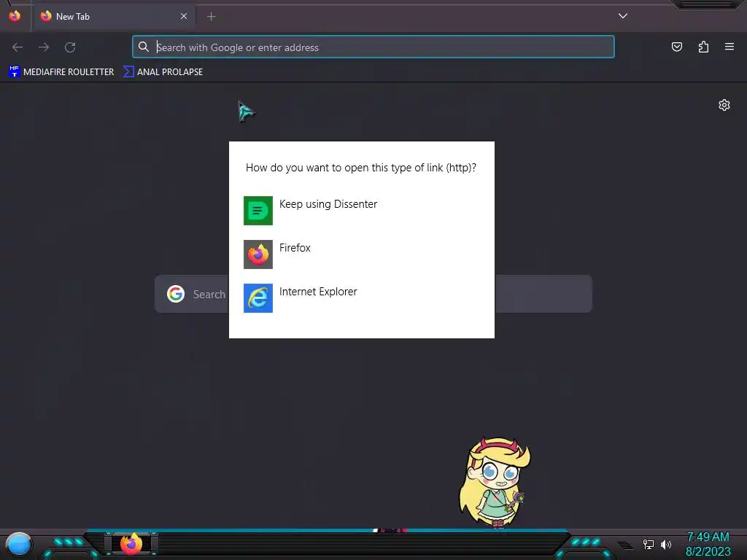Go back with the back arrow

tap(18, 47)
